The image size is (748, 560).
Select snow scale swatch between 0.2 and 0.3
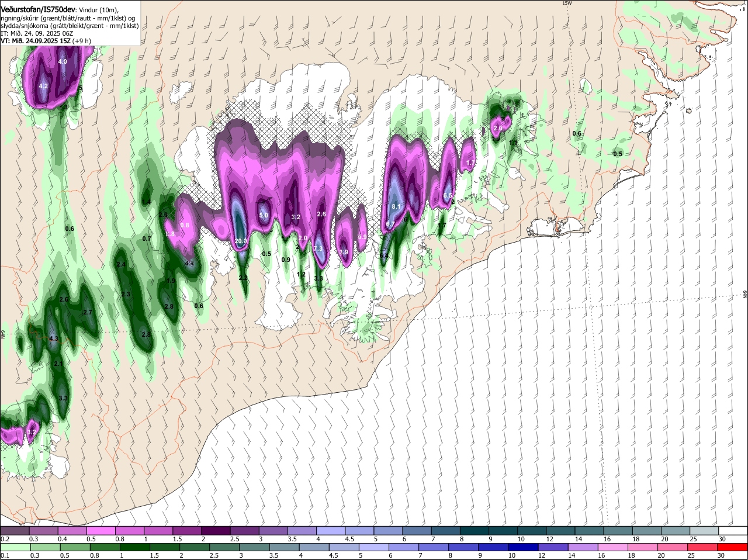pos(15,531)
